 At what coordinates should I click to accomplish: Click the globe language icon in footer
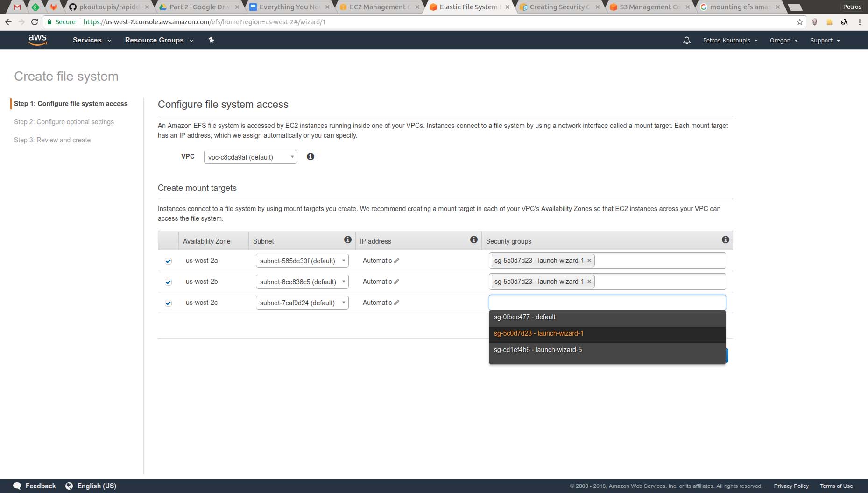[x=69, y=486]
